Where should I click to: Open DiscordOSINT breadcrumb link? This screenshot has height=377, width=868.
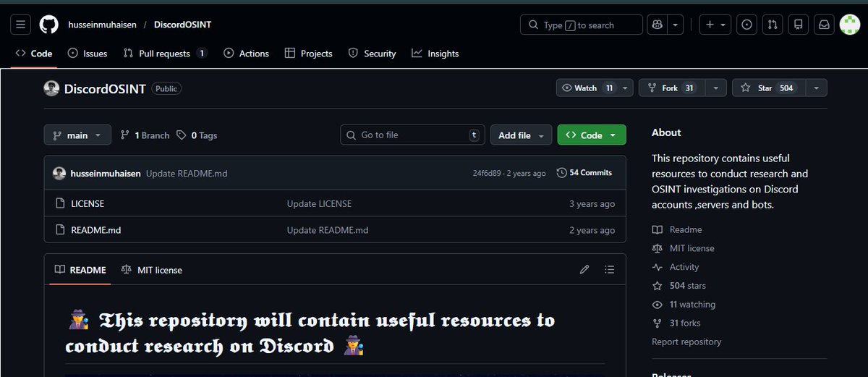pos(182,25)
